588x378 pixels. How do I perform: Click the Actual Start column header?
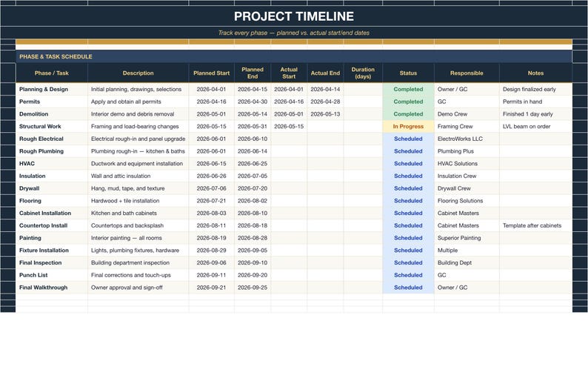[289, 73]
